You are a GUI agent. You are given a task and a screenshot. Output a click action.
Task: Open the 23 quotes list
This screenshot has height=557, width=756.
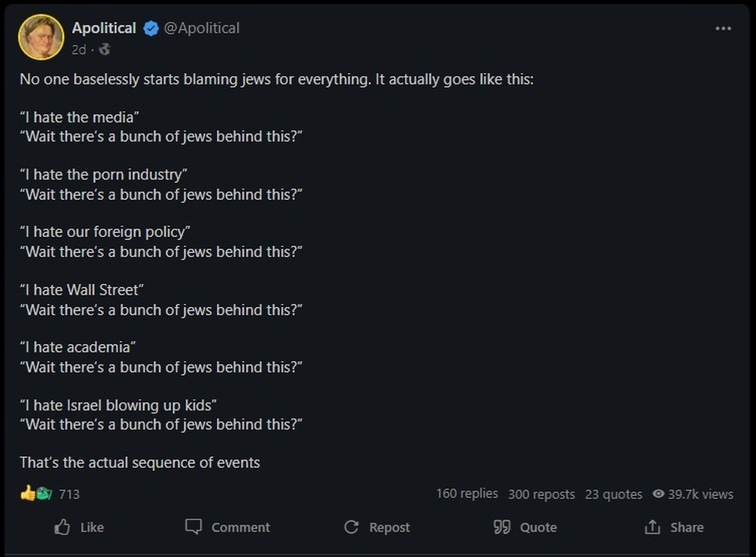[614, 494]
